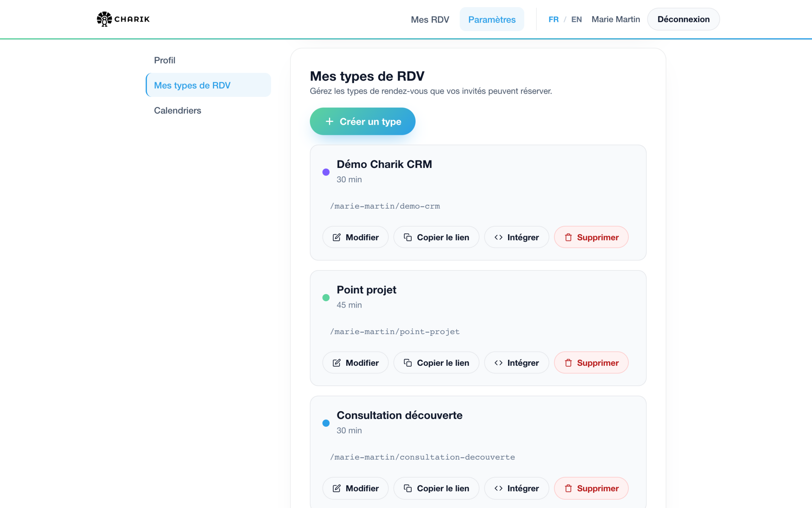This screenshot has height=508, width=812.
Task: Click the /marie-martin/demo-crm link path
Action: point(385,206)
